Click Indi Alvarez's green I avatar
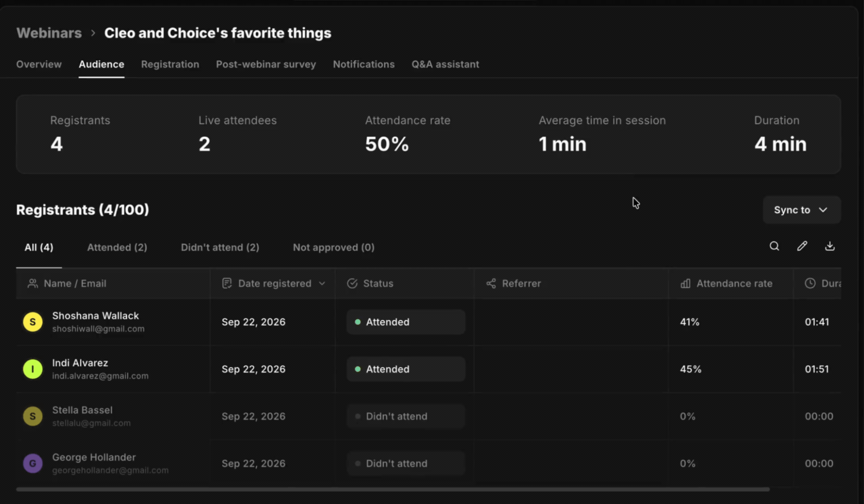This screenshot has width=864, height=504. point(33,369)
